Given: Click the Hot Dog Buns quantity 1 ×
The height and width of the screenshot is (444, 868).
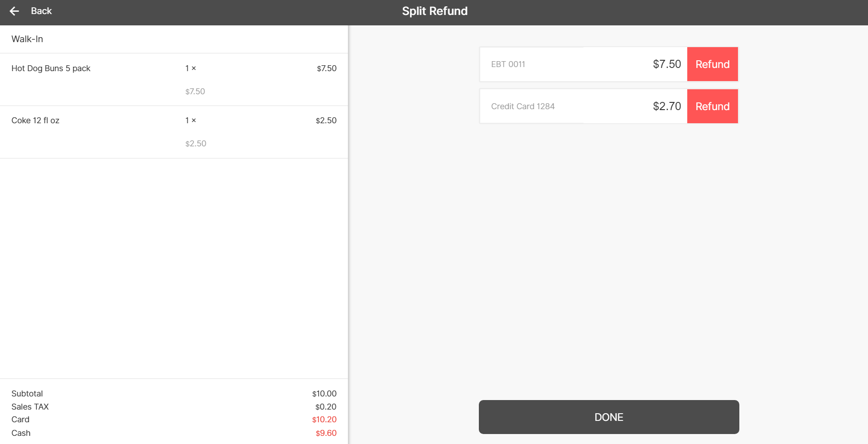Looking at the screenshot, I should pyautogui.click(x=190, y=68).
